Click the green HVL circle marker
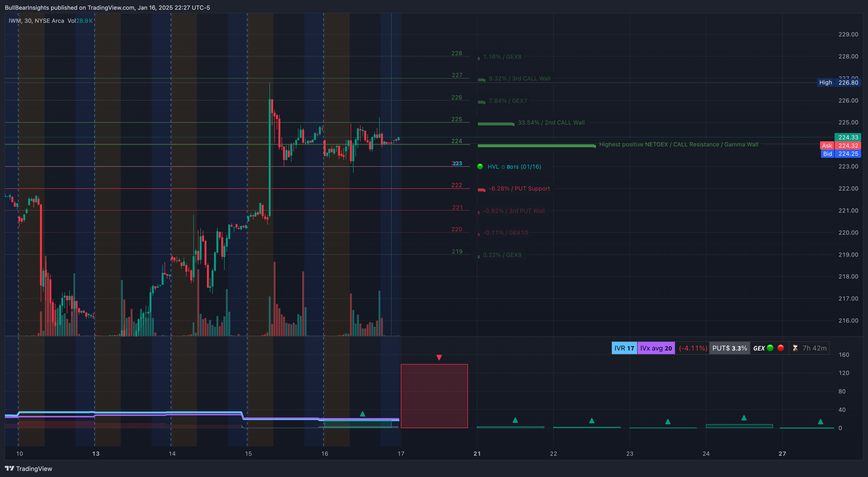868x477 pixels. (x=480, y=167)
